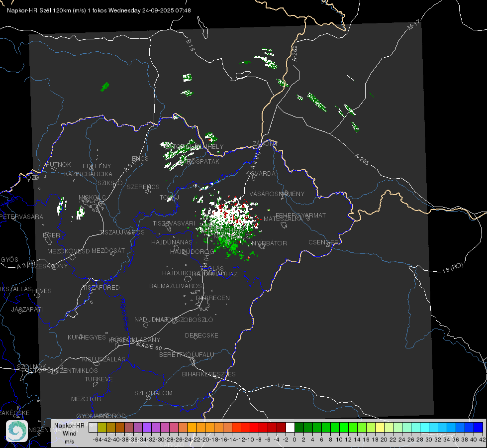Click the M-17 road label
This screenshot has height=448, width=487.
(x=413, y=24)
